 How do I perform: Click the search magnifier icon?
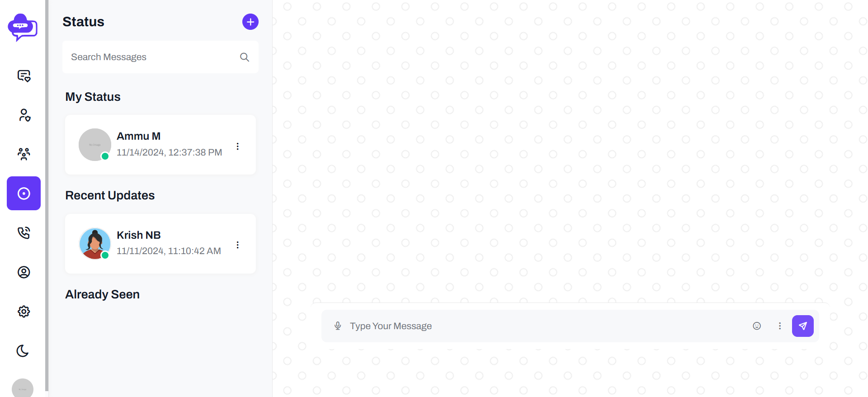point(245,57)
